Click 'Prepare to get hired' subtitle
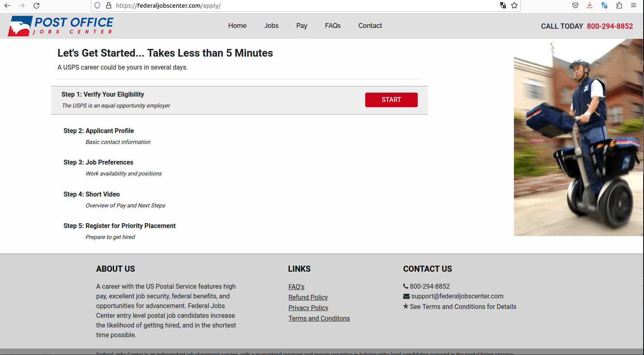This screenshot has height=355, width=644. tap(110, 237)
